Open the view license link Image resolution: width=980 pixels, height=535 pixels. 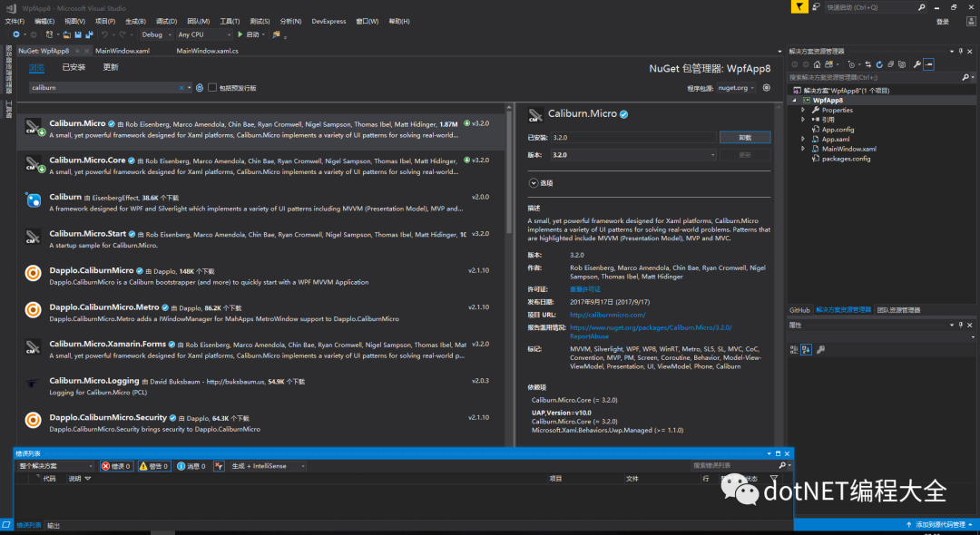point(585,289)
